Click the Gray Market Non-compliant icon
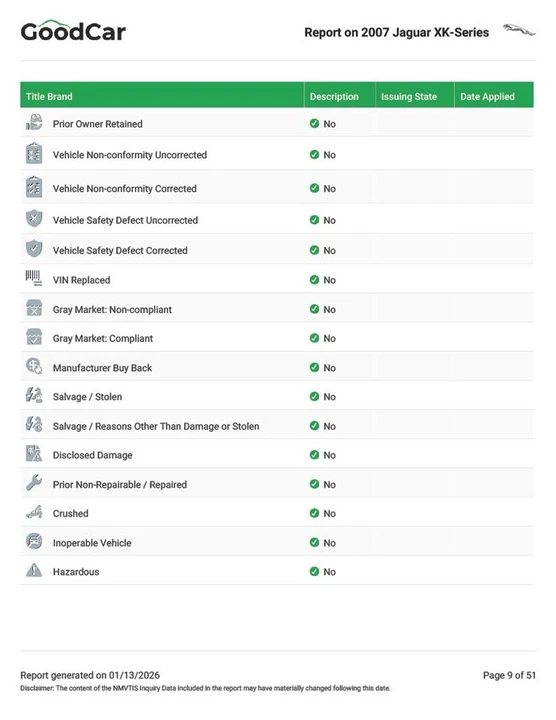The width and height of the screenshot is (556, 720). tap(34, 308)
